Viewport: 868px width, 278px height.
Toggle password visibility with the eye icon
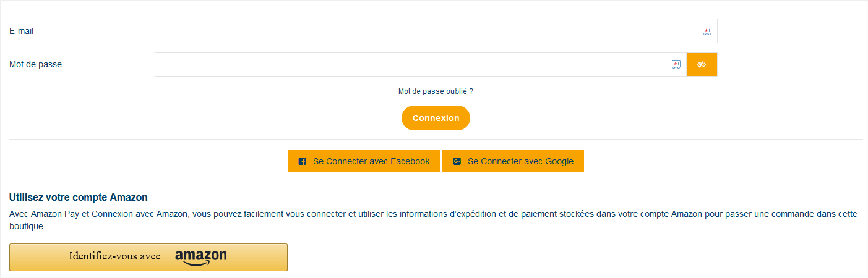point(702,64)
